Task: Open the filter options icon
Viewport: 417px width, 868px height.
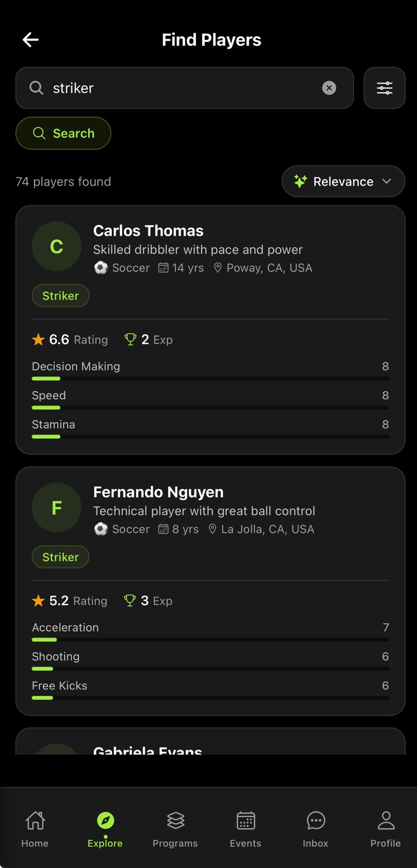Action: (384, 88)
